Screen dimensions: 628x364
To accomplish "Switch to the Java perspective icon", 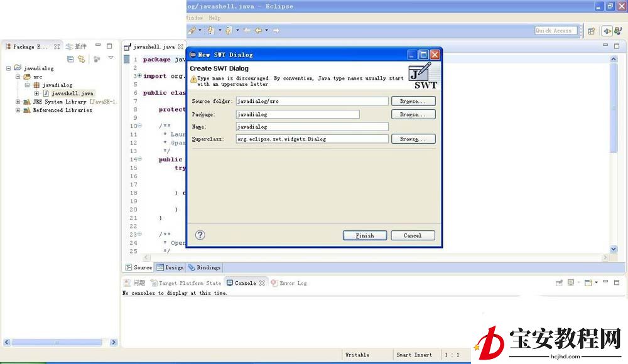I will 619,30.
